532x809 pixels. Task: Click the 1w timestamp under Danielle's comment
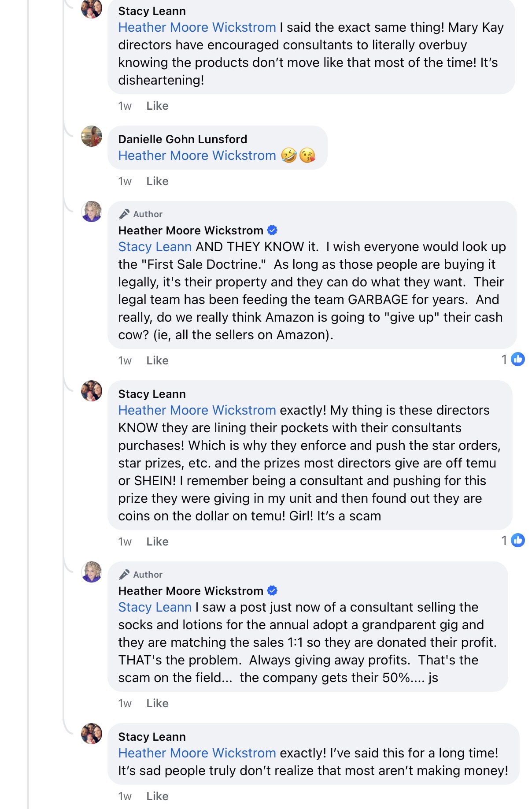(125, 181)
